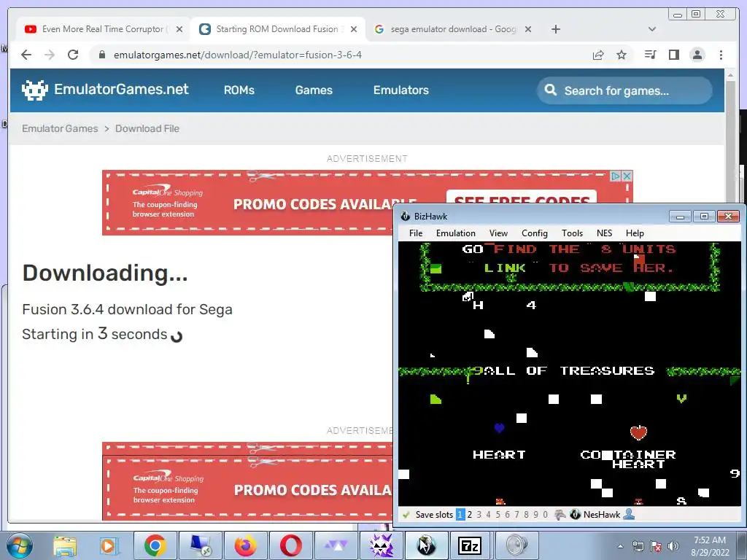
Task: Select Starting ROM Download Fusion tab
Action: point(277,29)
